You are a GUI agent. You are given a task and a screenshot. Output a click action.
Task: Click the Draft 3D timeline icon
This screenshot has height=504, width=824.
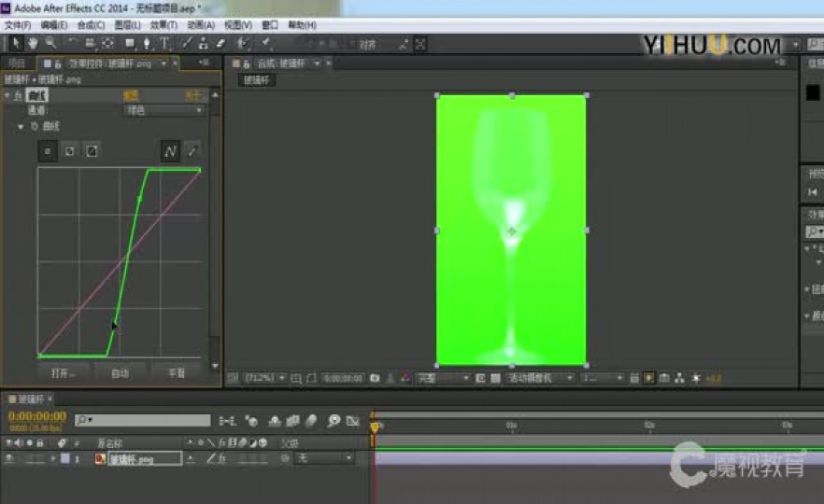pyautogui.click(x=251, y=421)
